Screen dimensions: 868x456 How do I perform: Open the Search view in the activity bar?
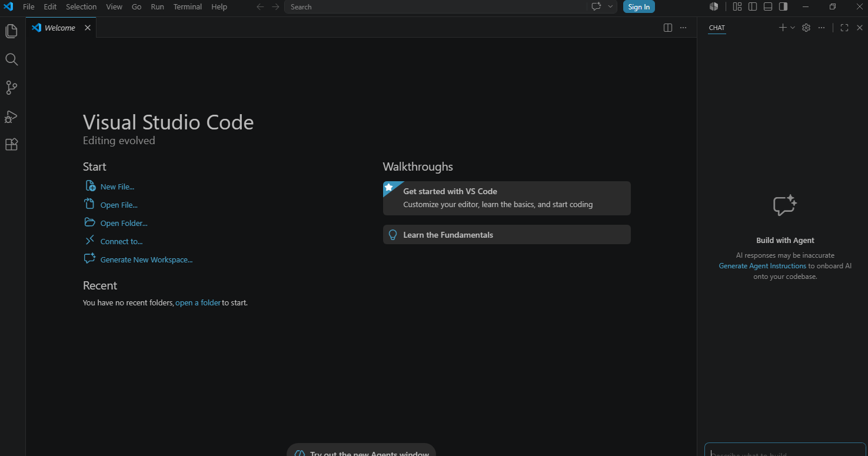(x=11, y=59)
